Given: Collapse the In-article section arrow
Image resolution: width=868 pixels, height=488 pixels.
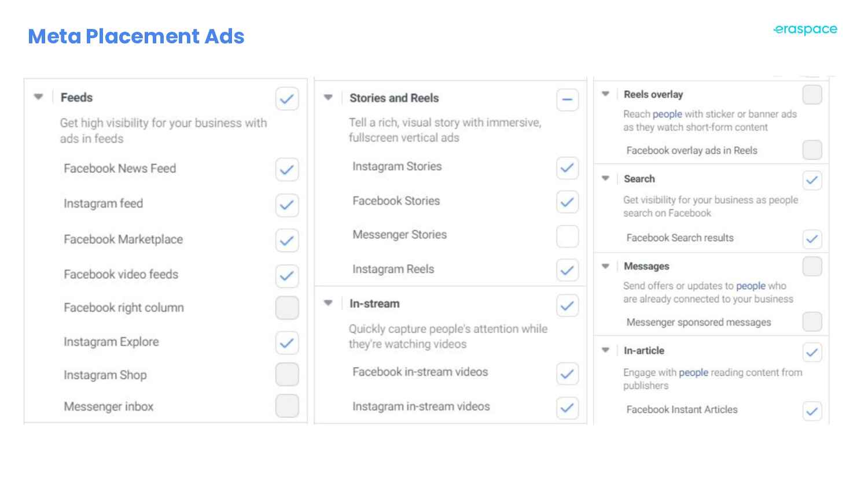Looking at the screenshot, I should point(605,350).
